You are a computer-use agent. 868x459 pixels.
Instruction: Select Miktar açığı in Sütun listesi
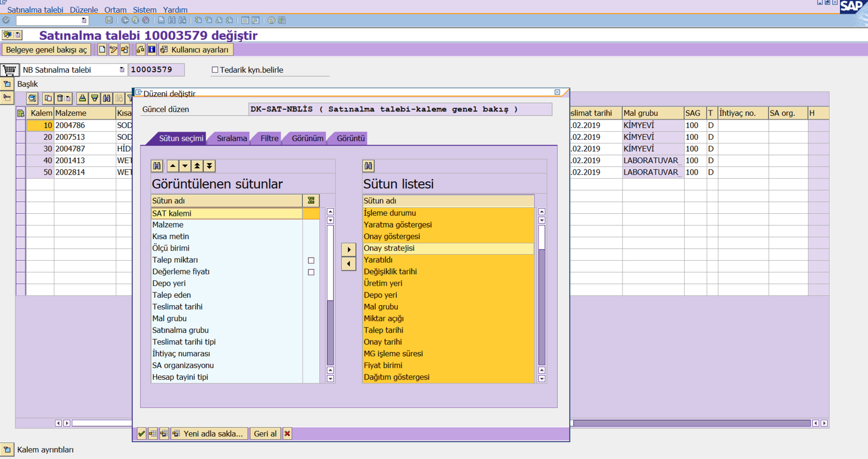(448, 319)
